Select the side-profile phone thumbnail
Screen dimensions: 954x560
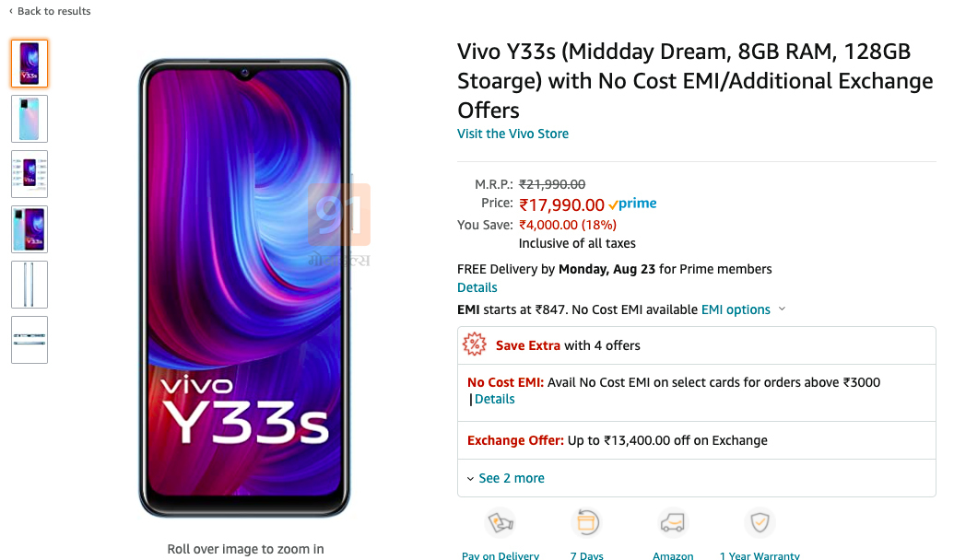(x=29, y=285)
